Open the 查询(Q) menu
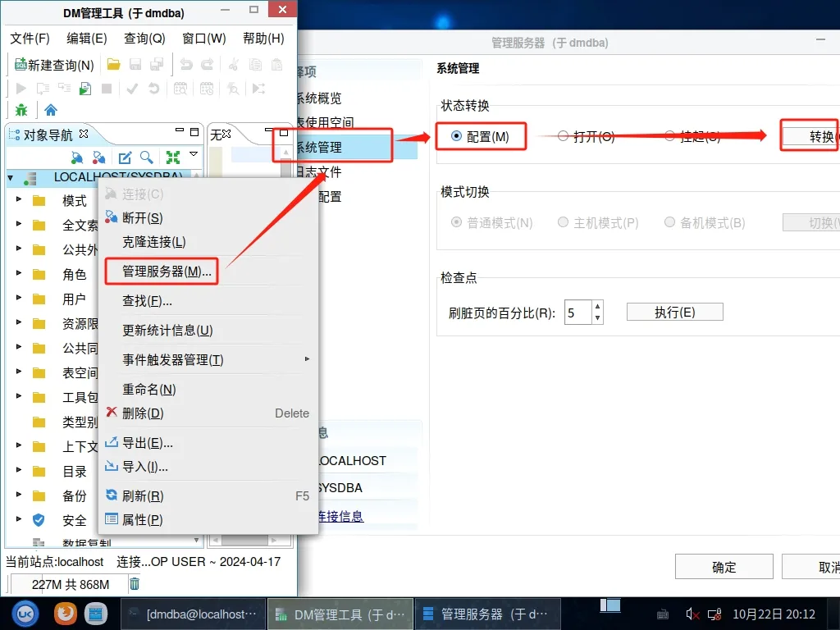Image resolution: width=840 pixels, height=630 pixels. 144,39
